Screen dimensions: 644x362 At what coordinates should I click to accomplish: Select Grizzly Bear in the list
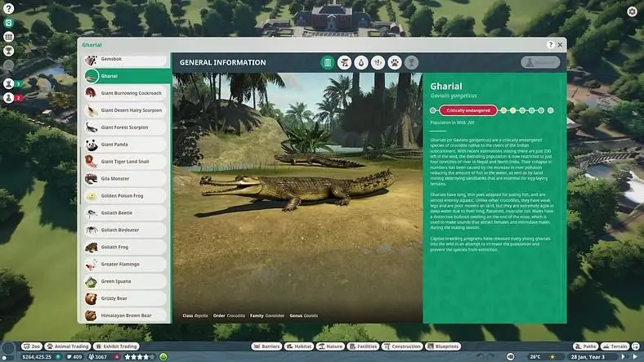(x=126, y=298)
